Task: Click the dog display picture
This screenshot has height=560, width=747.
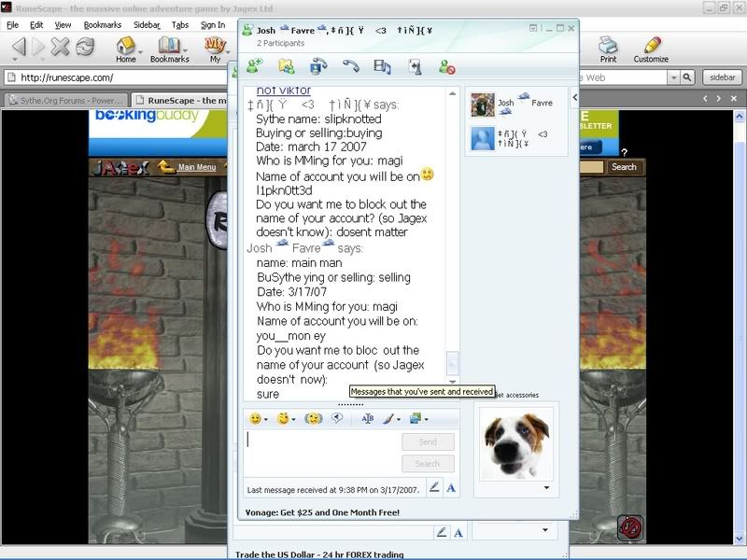Action: (516, 444)
